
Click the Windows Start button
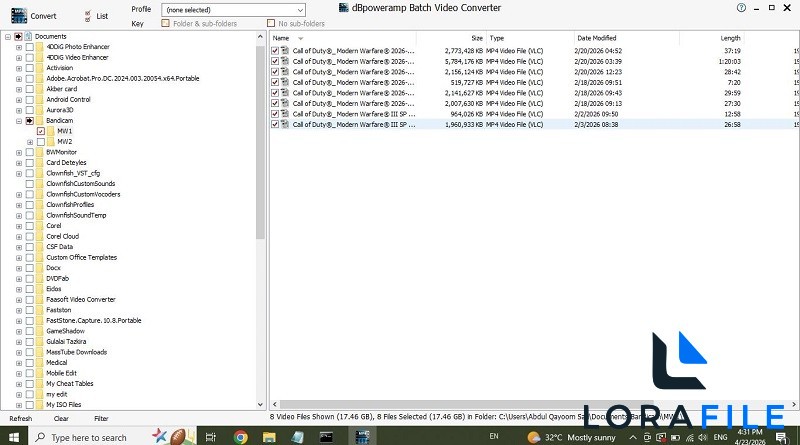(14, 437)
